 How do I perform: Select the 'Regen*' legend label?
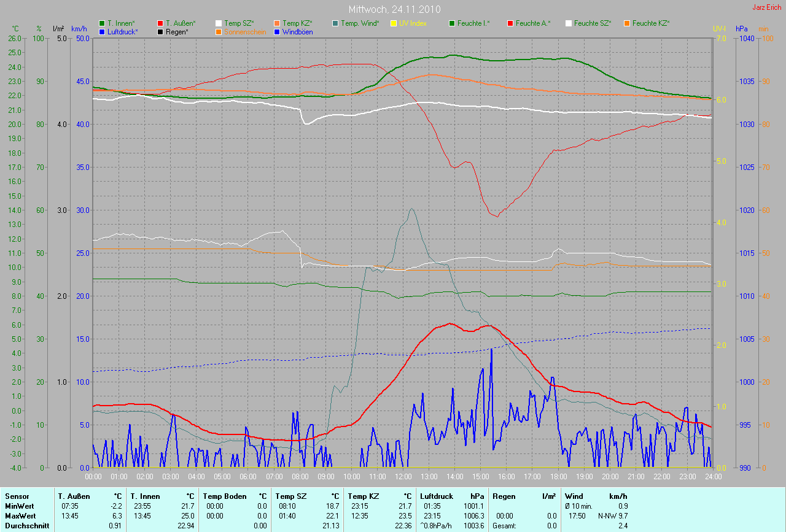click(177, 31)
